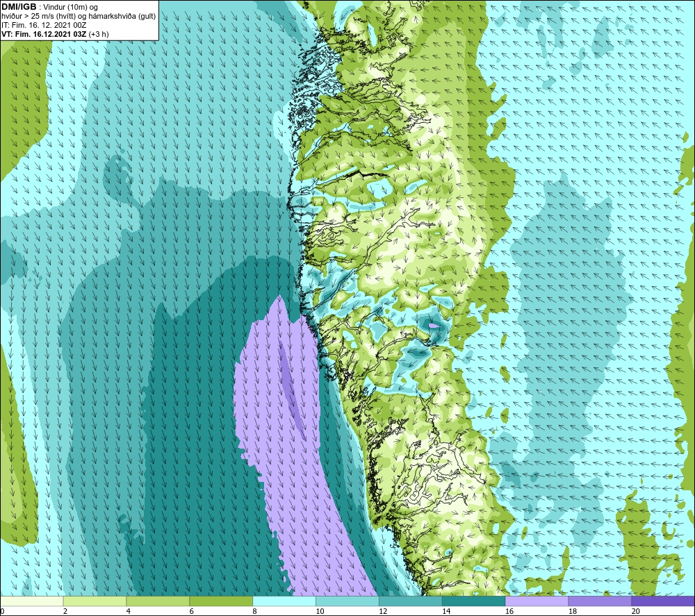This screenshot has height=616, width=695.
Task: Click the line "hviður > 25 m/s (hvítt)"
Action: coord(38,16)
